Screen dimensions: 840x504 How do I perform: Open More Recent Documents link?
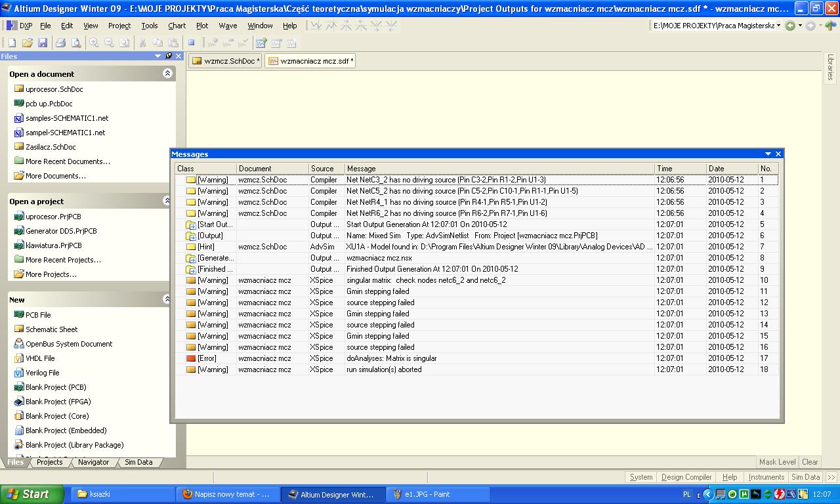68,161
